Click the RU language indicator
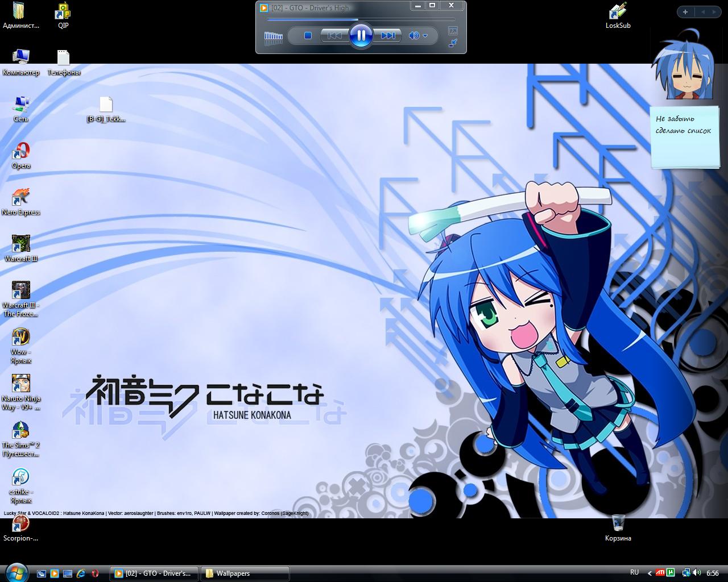The width and height of the screenshot is (728, 582). point(635,572)
